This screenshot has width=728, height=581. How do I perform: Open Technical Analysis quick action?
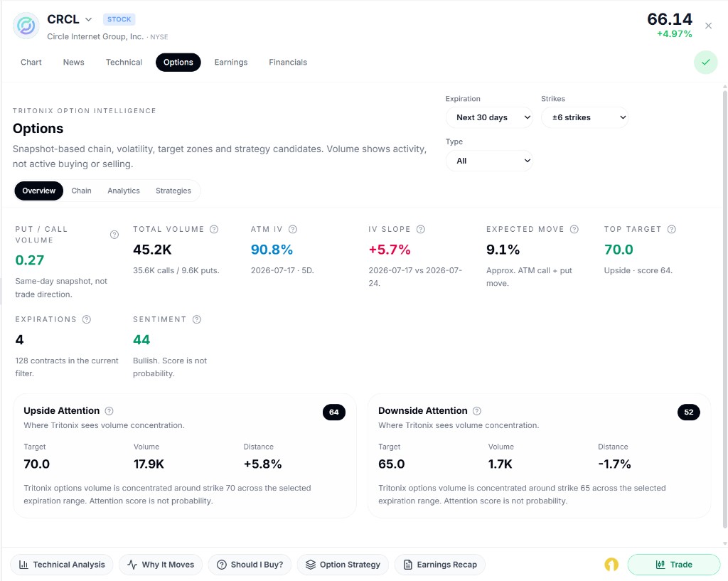(x=62, y=565)
